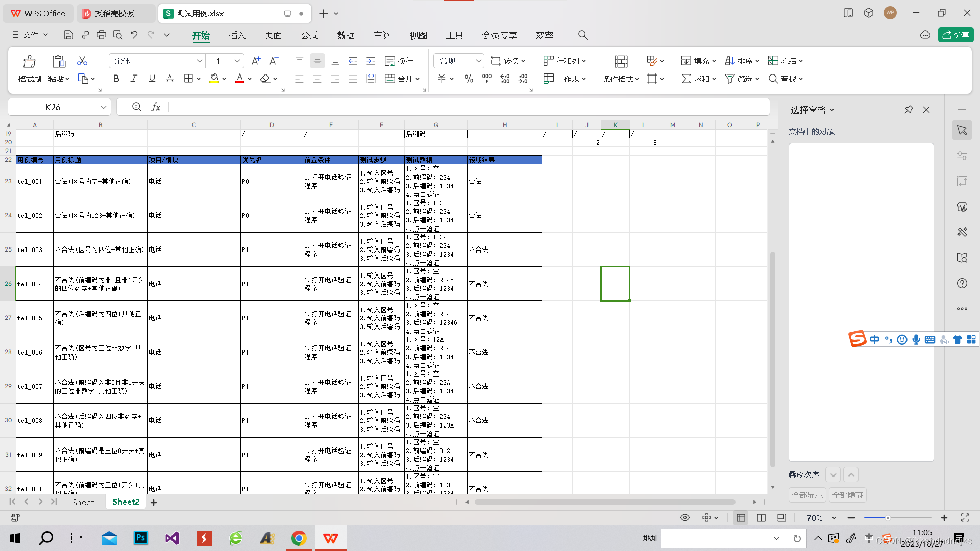Click the zoom slider handle

888,518
